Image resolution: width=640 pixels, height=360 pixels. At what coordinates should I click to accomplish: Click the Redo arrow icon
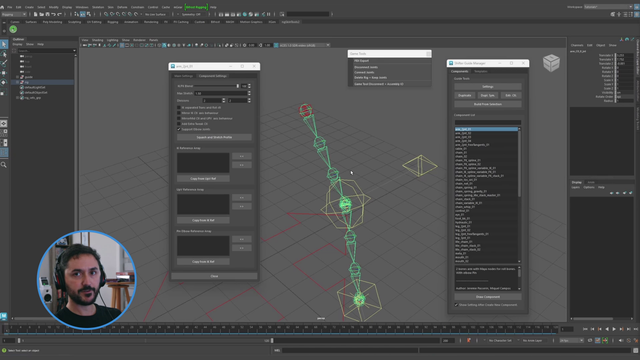pyautogui.click(x=59, y=14)
